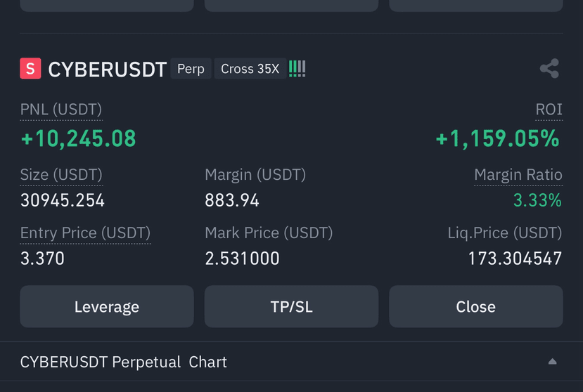Tap the Perp contract tag

coord(191,69)
